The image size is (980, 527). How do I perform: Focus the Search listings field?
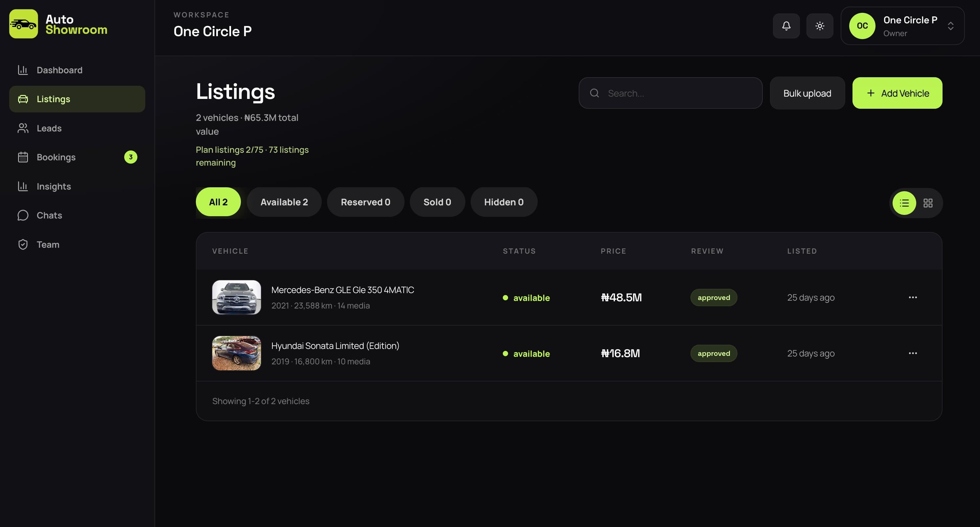point(670,93)
